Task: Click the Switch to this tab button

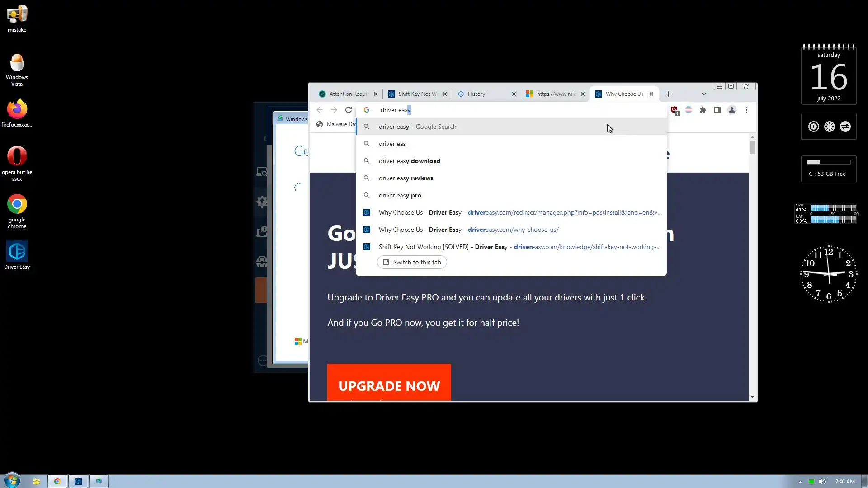Action: click(x=412, y=262)
